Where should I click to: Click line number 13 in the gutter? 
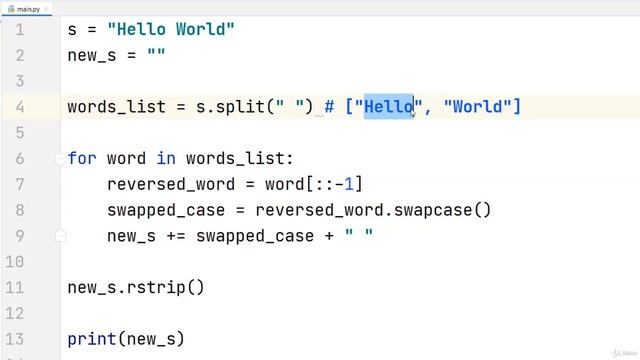click(x=15, y=339)
